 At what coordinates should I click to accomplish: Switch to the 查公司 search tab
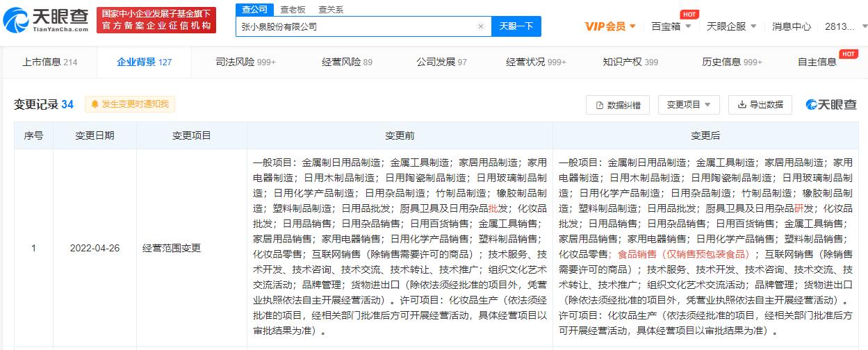tap(254, 9)
